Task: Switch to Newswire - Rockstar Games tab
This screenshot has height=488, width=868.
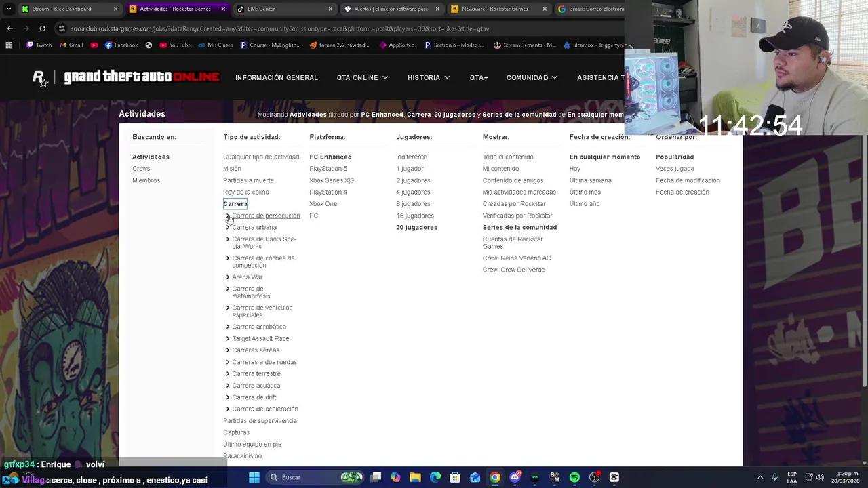Action: [499, 9]
